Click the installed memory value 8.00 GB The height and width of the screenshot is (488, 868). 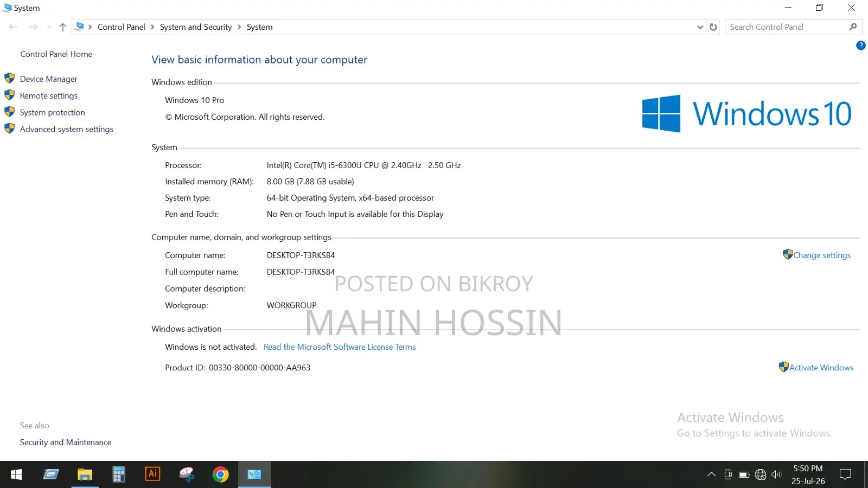point(310,182)
